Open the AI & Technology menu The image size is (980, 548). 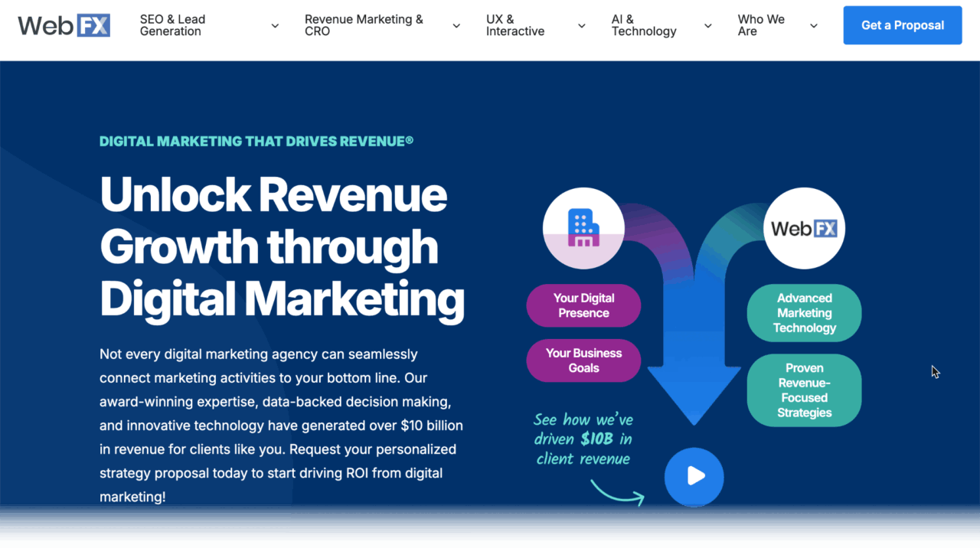643,25
